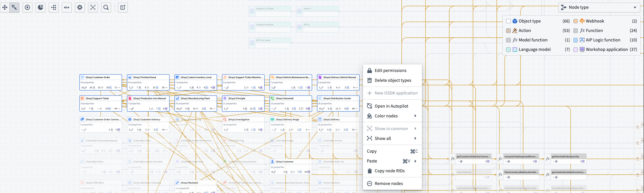Select the [Onyx] Latest Inventory Level node title
Image resolution: width=644 pixels, height=193 pixels.
[x=196, y=77]
